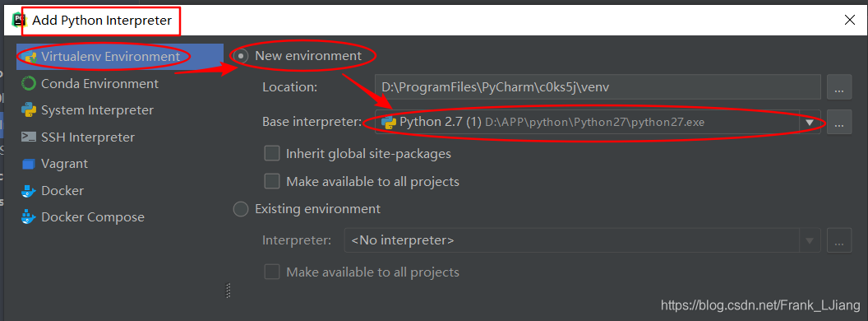Click the Location: label
Viewport: 868px width, 321px height.
pyautogui.click(x=289, y=87)
